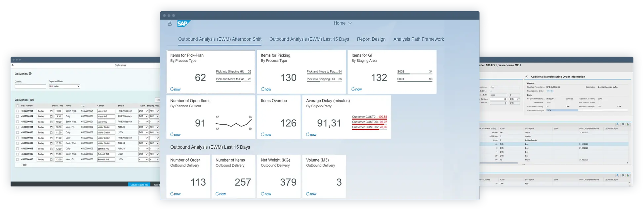Collapse Additional Manufacturing Order Information section
The height and width of the screenshot is (210, 644).
[527, 77]
